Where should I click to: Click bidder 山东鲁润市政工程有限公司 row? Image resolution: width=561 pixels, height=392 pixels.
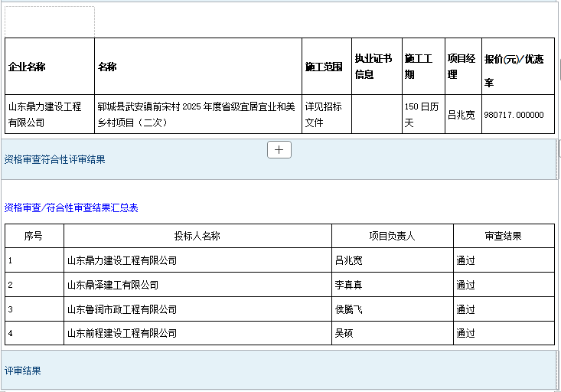click(122, 309)
